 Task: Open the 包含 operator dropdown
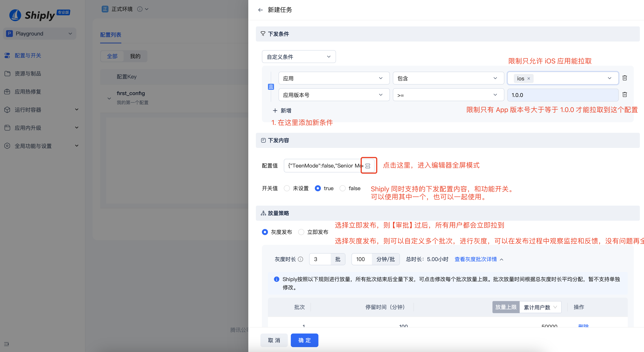[x=448, y=78]
